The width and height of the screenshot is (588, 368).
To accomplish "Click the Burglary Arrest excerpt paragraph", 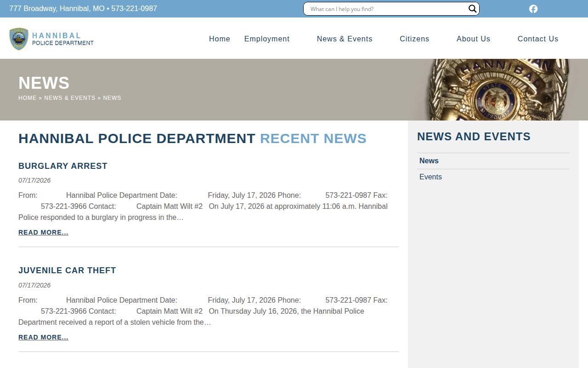I will [203, 207].
